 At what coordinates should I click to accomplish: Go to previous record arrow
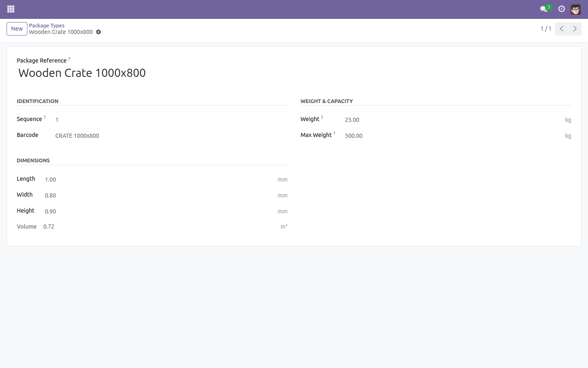561,29
